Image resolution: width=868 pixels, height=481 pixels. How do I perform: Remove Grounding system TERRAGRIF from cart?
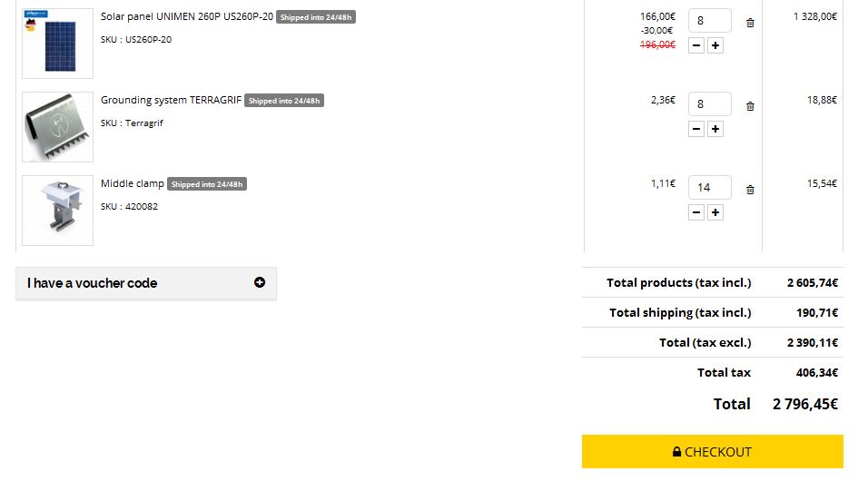point(750,106)
